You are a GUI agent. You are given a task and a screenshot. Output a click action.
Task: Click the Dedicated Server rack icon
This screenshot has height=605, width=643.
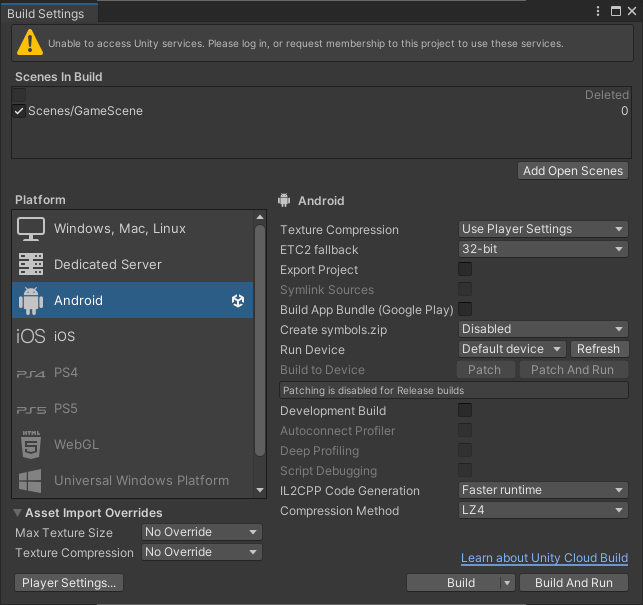click(31, 264)
